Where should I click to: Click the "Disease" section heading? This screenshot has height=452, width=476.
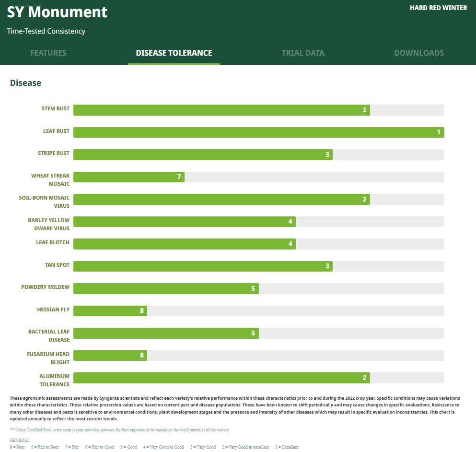[25, 83]
